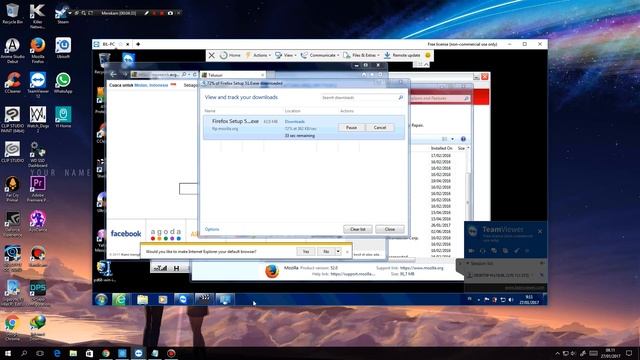Open the DPS desktop shortcut
Viewport: 640px width, 360px height.
pos(38,293)
